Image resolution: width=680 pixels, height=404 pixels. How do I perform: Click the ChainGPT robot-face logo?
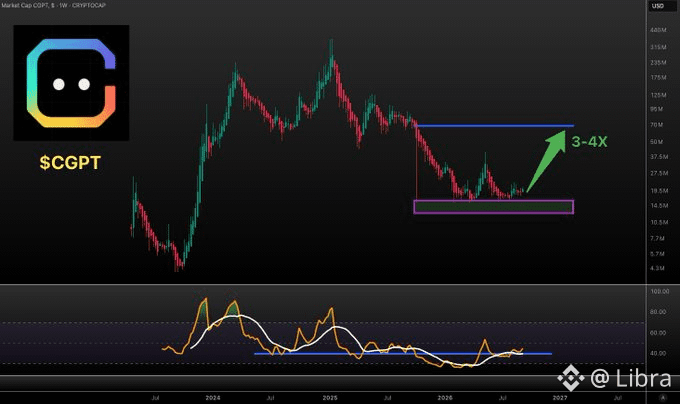(71, 83)
